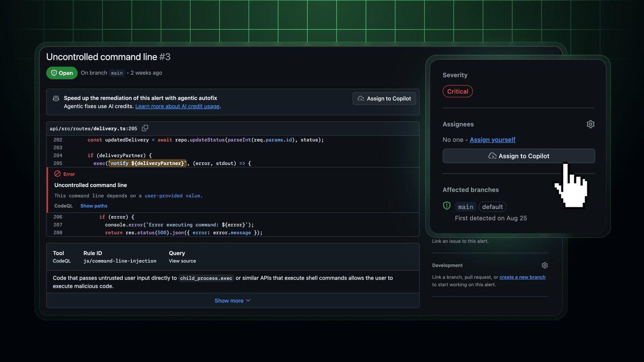The width and height of the screenshot is (644, 362).
Task: Copy the delivery.ts file path
Action: click(x=145, y=128)
